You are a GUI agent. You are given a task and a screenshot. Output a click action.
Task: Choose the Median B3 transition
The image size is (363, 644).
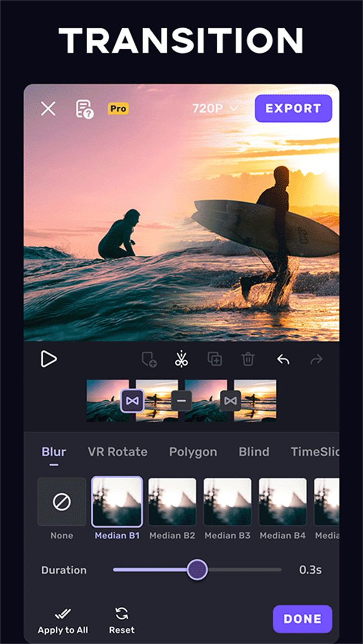coord(227,502)
